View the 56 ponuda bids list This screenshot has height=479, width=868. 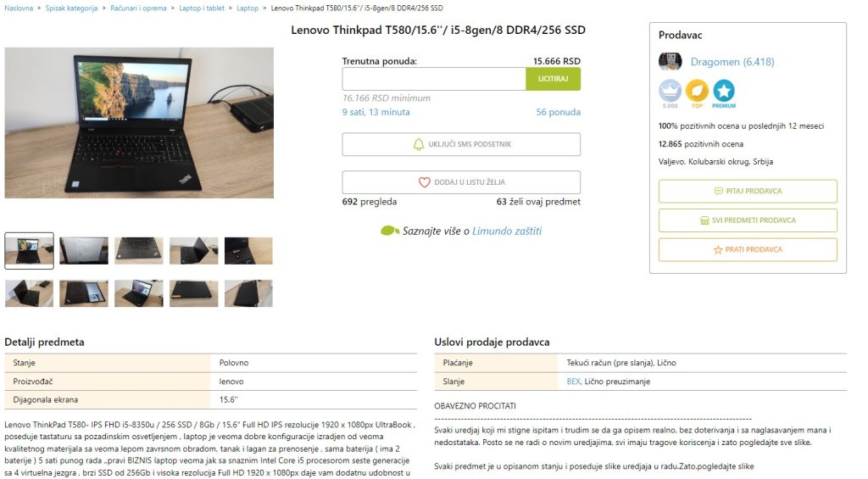558,112
